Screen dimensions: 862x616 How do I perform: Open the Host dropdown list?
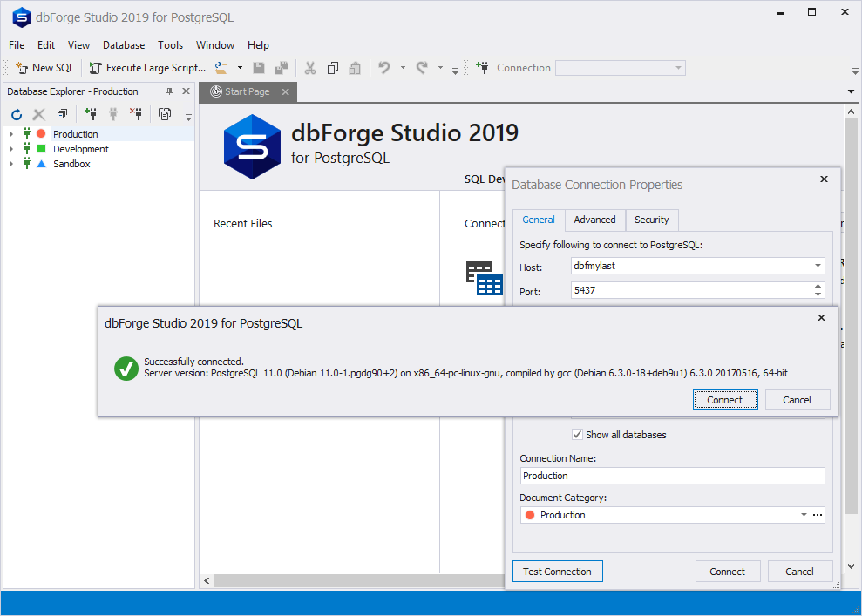(x=818, y=266)
